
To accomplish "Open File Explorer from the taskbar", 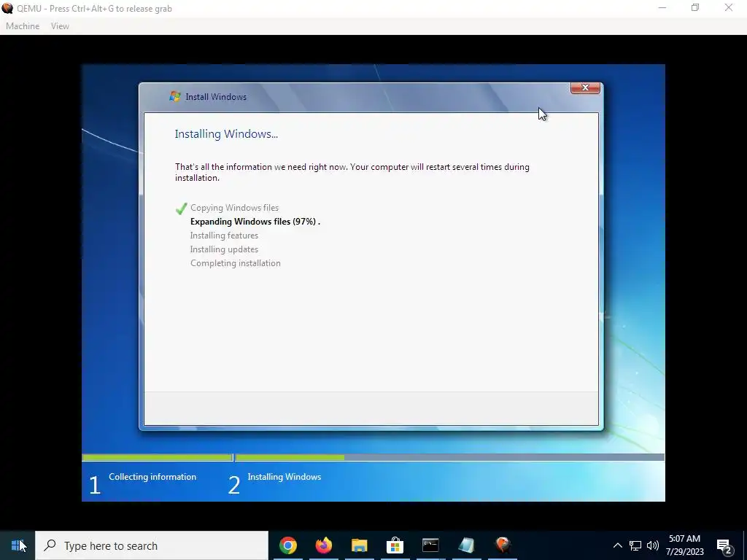I will pyautogui.click(x=359, y=545).
